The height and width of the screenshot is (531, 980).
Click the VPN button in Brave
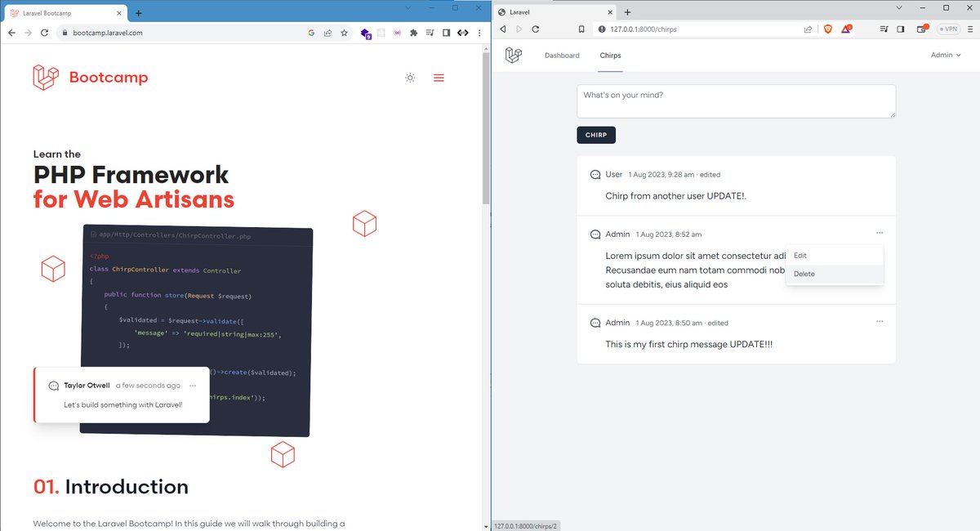(x=948, y=29)
